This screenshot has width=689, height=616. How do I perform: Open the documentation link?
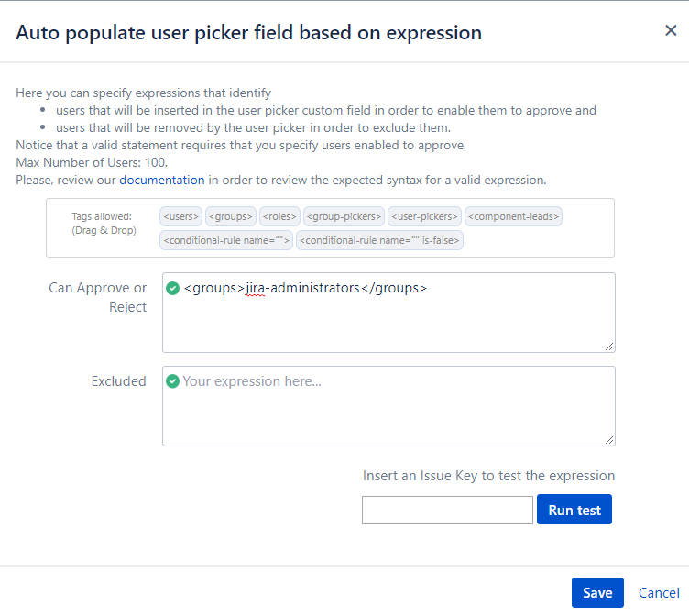(x=161, y=181)
